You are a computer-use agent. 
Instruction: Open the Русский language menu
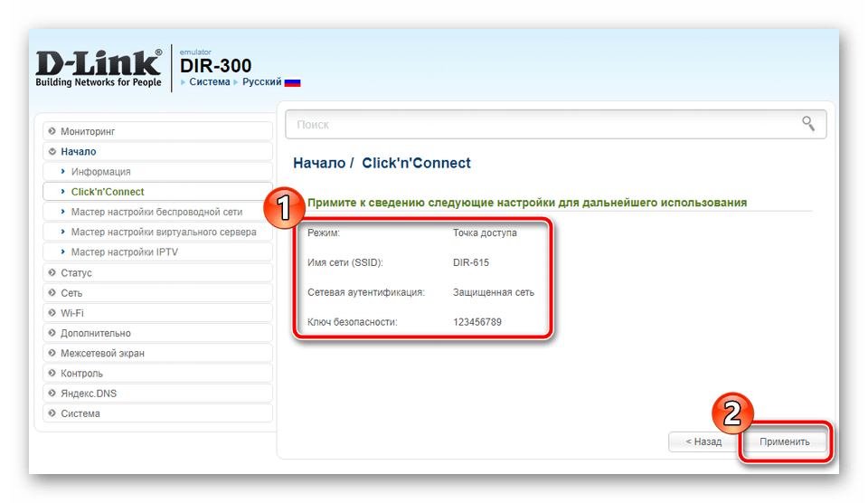(262, 82)
